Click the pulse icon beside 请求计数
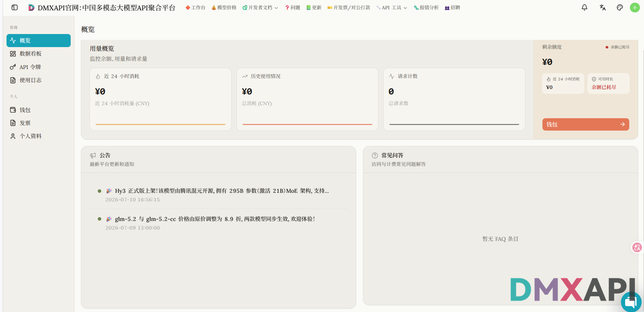Screen dimensions: 644x312 [391, 76]
